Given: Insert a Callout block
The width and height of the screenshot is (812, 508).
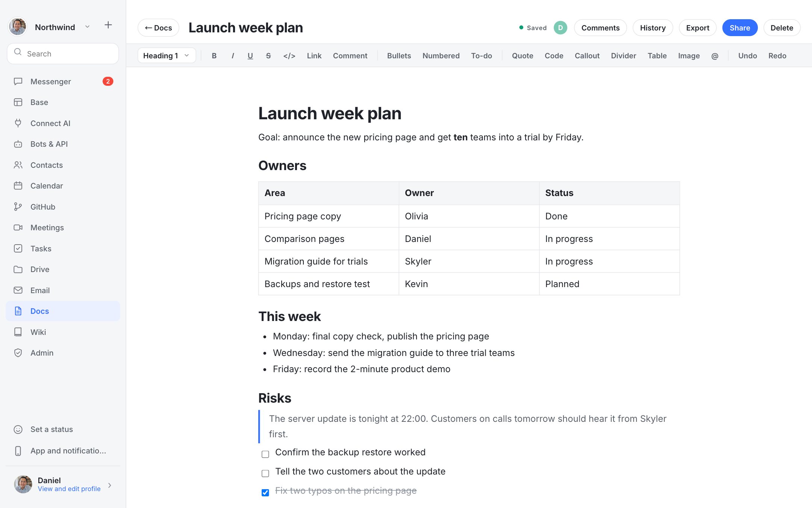Looking at the screenshot, I should click(587, 56).
